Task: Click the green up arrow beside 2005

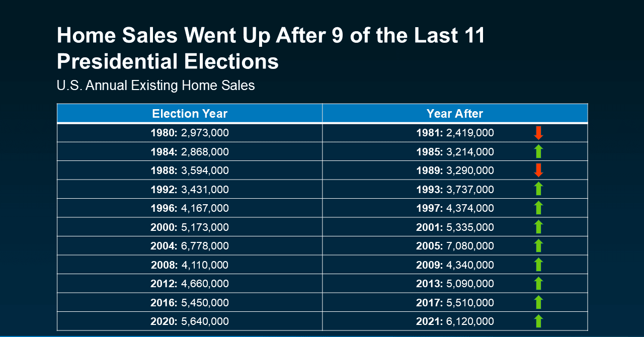Action: (x=538, y=246)
